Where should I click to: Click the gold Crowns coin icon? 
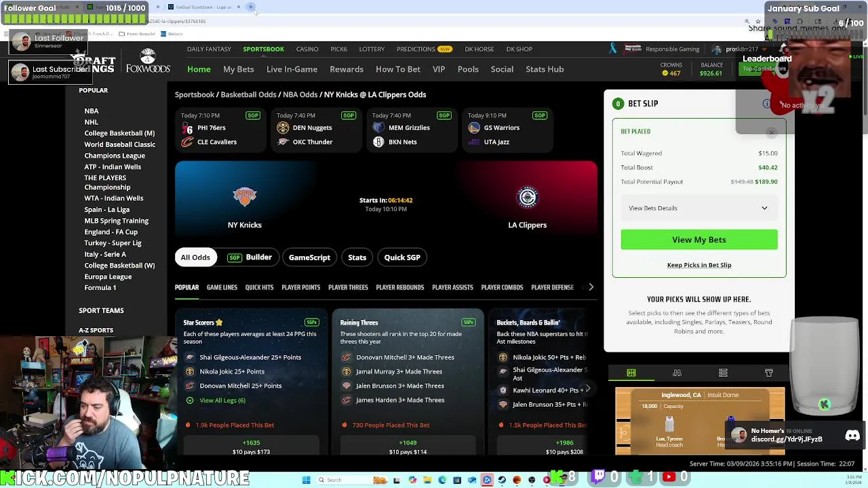[x=665, y=73]
